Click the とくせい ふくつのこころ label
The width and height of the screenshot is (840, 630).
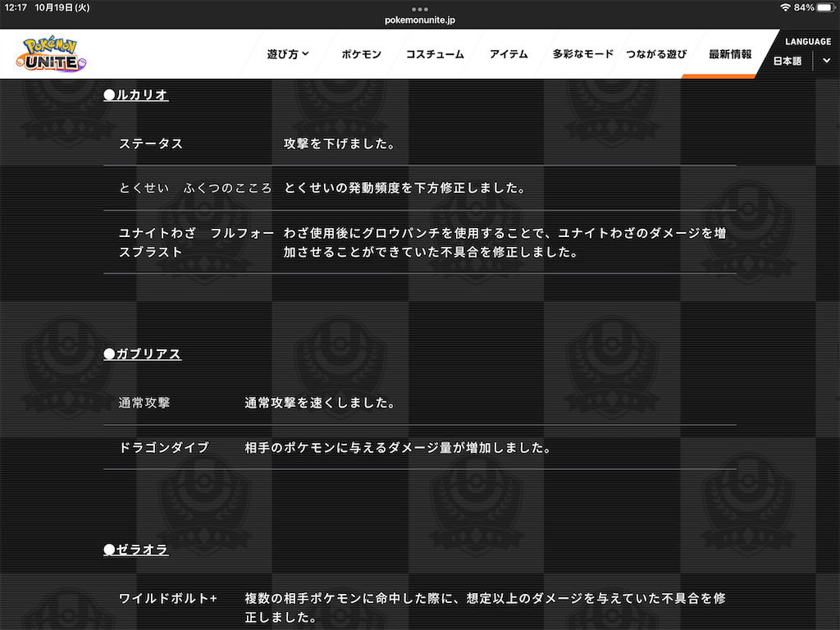point(195,188)
